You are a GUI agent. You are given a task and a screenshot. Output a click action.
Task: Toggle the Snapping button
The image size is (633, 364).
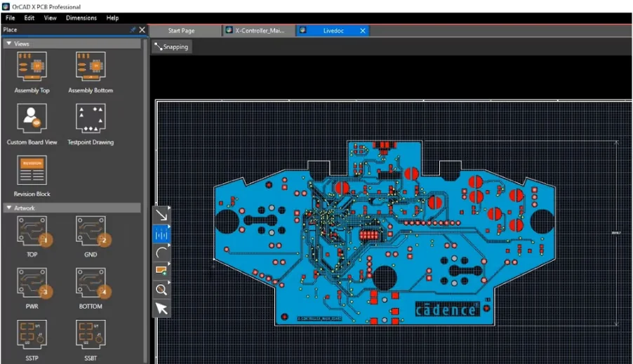(171, 47)
